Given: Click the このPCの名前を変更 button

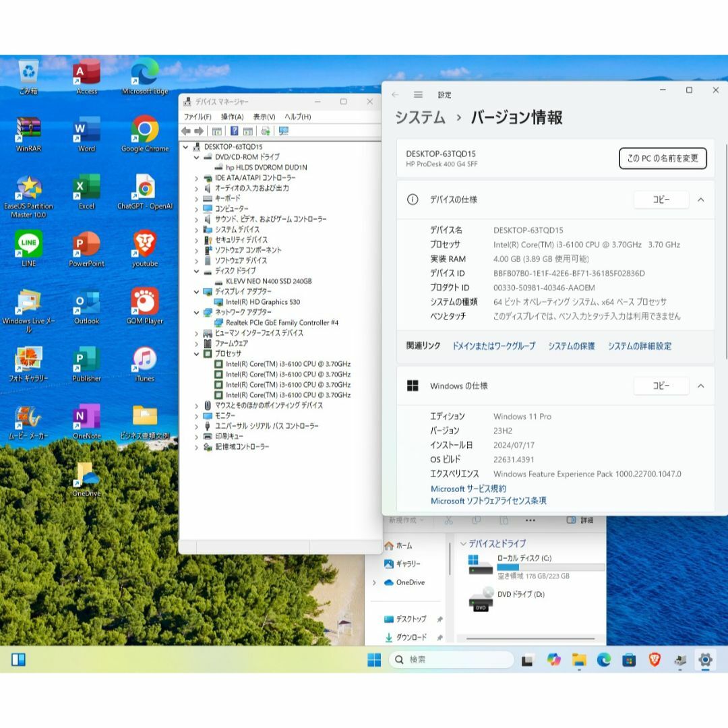Looking at the screenshot, I should (662, 158).
